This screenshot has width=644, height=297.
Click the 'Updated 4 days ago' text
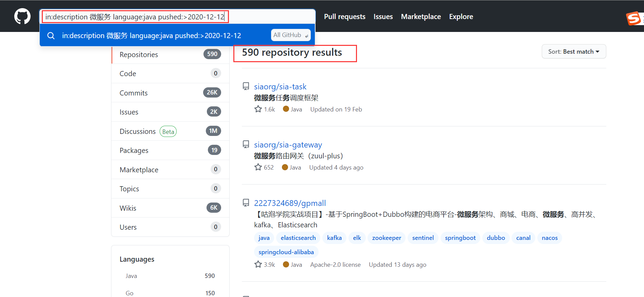[336, 168]
